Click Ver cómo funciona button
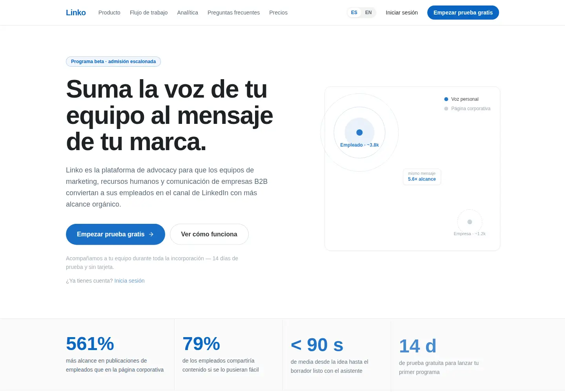 pyautogui.click(x=209, y=234)
